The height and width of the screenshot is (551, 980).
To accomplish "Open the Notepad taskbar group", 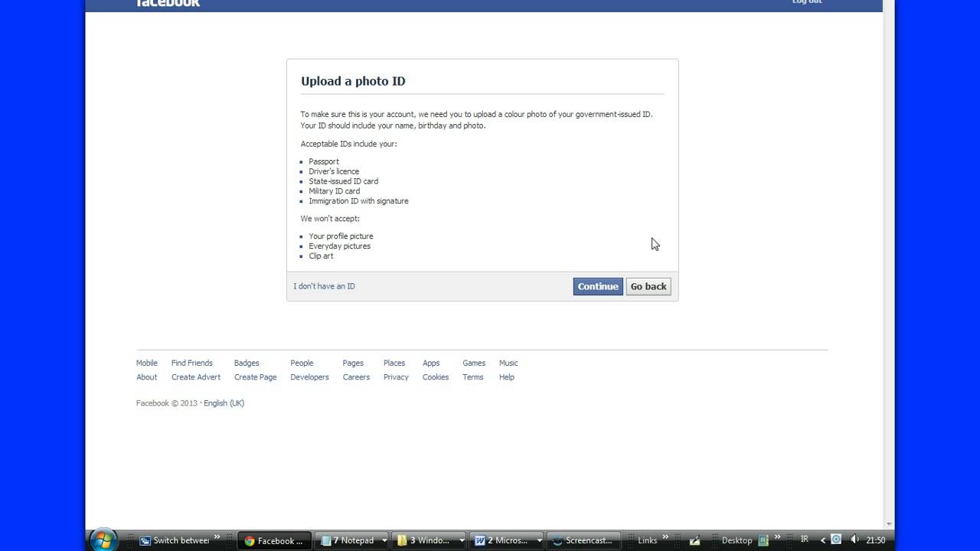I will tap(349, 540).
